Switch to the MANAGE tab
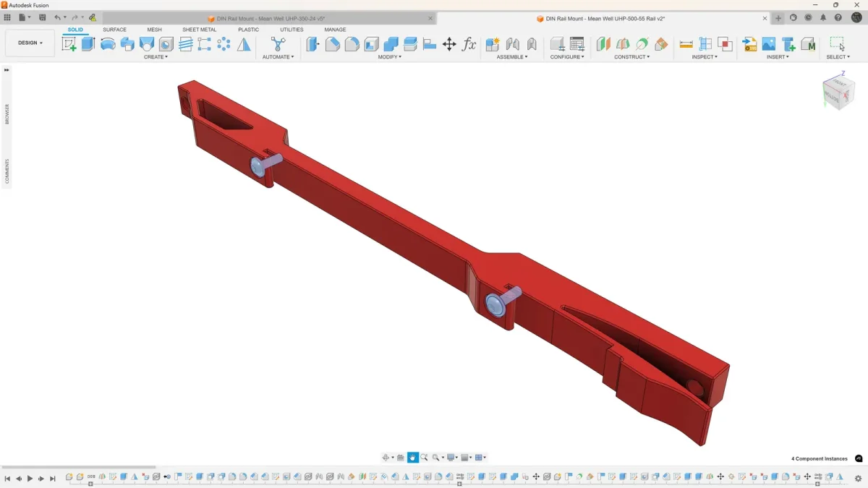The image size is (868, 488). [335, 30]
